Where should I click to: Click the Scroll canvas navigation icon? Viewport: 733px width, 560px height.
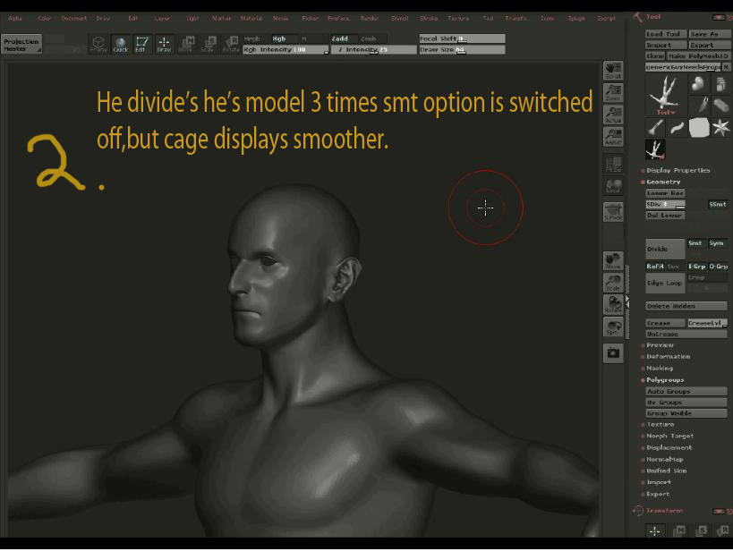pyautogui.click(x=613, y=71)
